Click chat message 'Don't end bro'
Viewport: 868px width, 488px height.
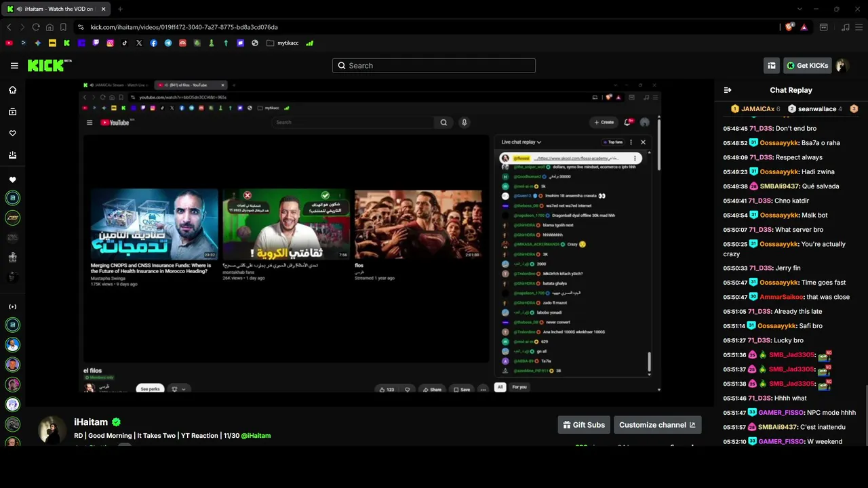click(x=796, y=129)
